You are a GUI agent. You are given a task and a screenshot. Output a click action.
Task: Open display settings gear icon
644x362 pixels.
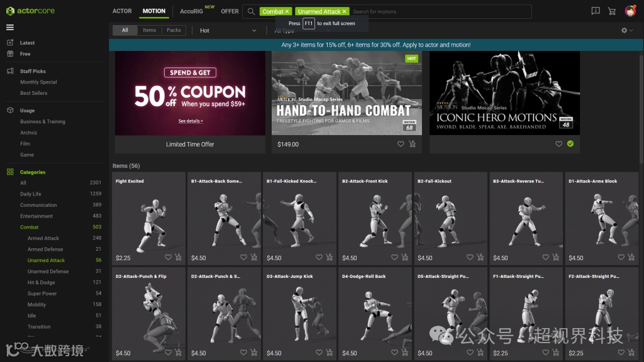point(625,30)
